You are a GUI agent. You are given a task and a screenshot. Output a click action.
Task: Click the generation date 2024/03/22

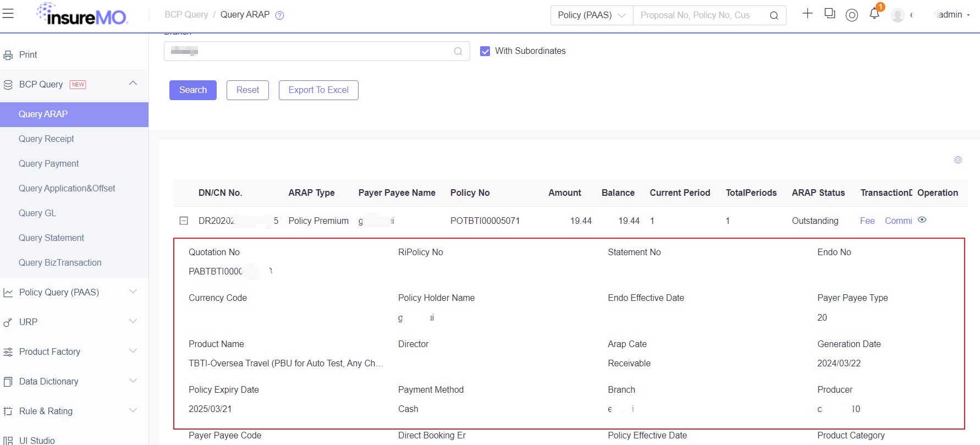(839, 364)
